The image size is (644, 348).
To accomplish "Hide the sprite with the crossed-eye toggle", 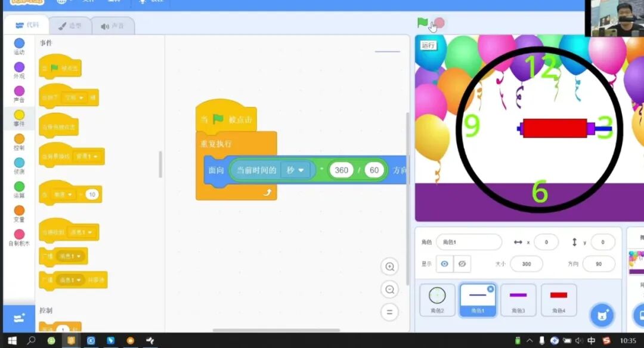I will click(x=461, y=263).
